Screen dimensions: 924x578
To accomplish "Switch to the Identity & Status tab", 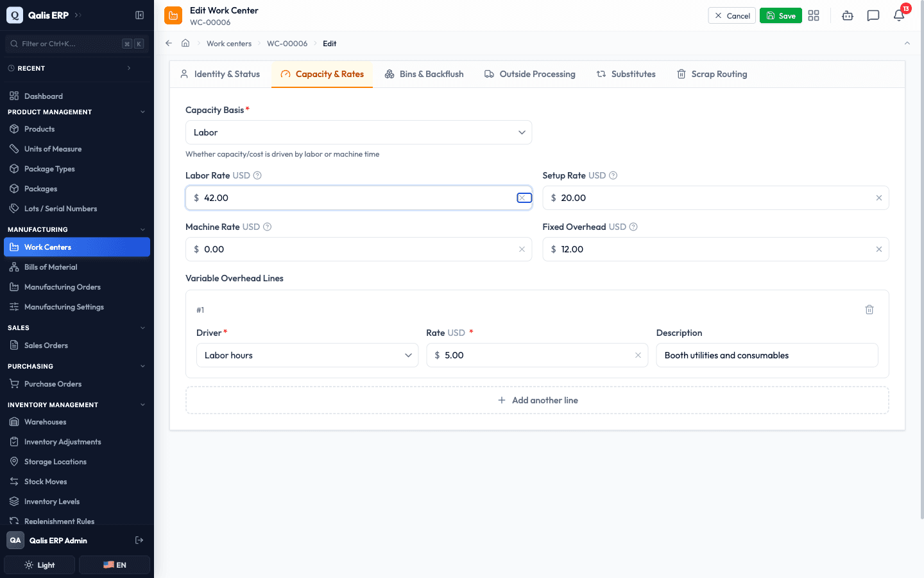I will pos(220,74).
